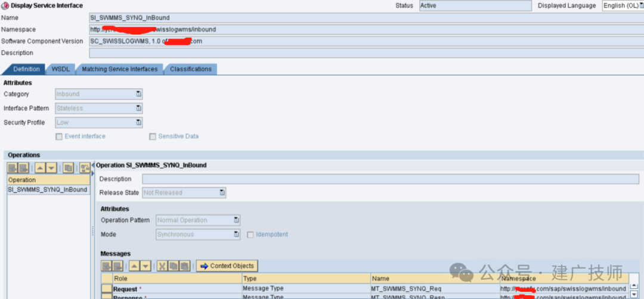This screenshot has width=644, height=299.
Task: Click Request role cell in Messages table
Action: (177, 289)
